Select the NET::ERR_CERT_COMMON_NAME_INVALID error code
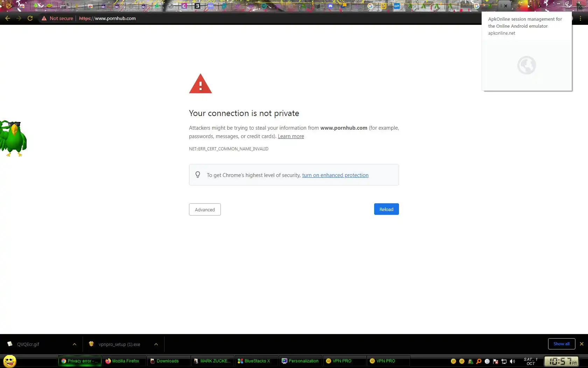 coord(229,149)
